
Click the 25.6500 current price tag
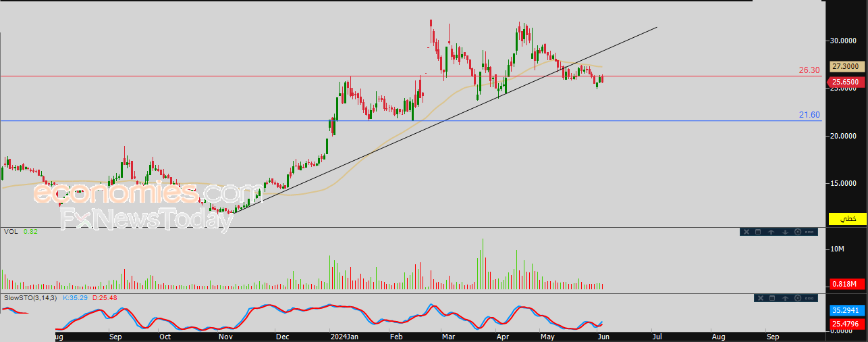pyautogui.click(x=844, y=82)
